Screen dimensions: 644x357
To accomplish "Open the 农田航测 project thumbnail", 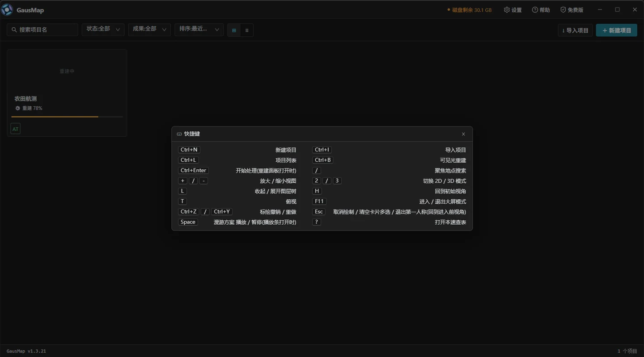I will point(67,71).
